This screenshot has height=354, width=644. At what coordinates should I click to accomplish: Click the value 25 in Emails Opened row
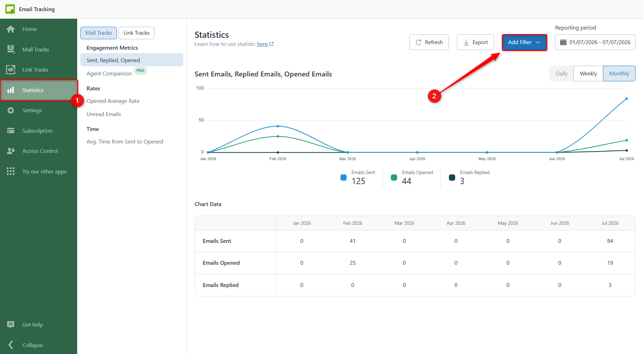(x=353, y=263)
